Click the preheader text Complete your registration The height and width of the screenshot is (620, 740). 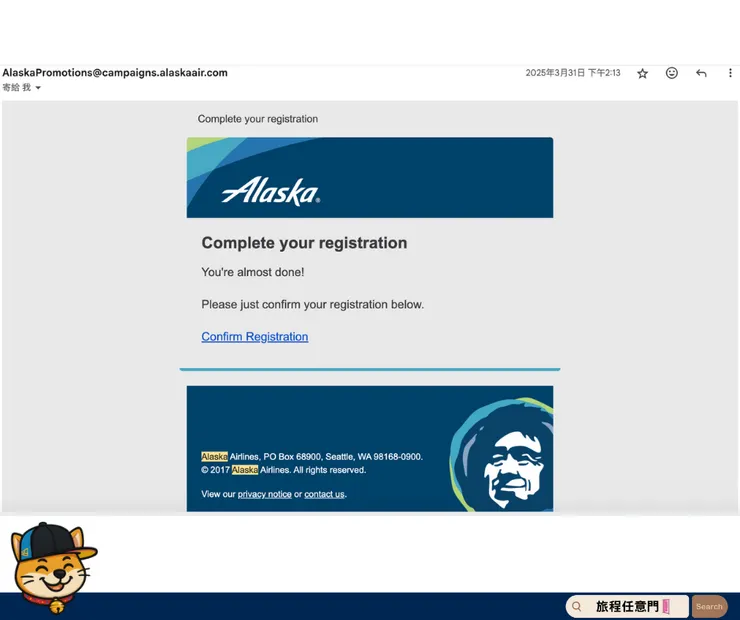(258, 119)
